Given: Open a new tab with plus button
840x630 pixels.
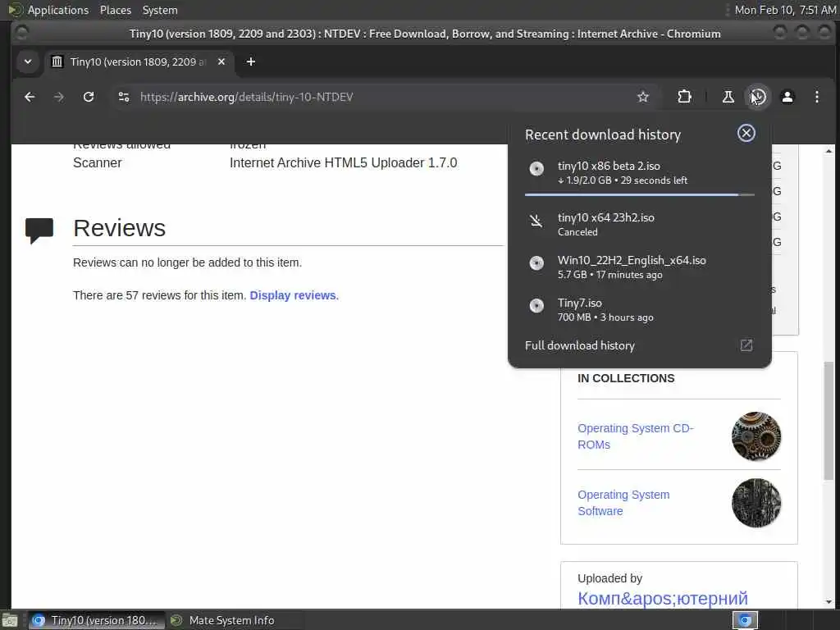Looking at the screenshot, I should coord(251,62).
